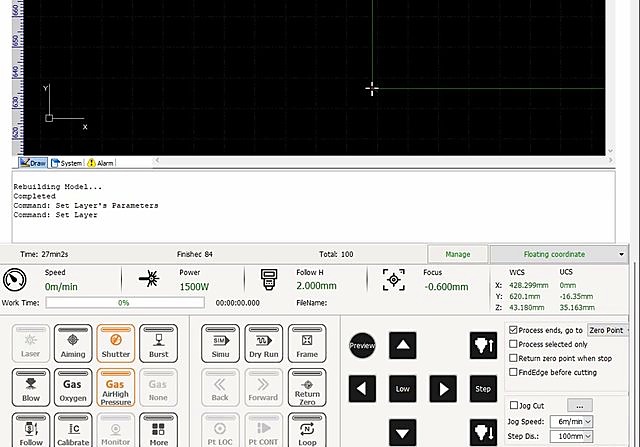Run the Frame outline check
Screen dimensions: 640x447
point(307,343)
